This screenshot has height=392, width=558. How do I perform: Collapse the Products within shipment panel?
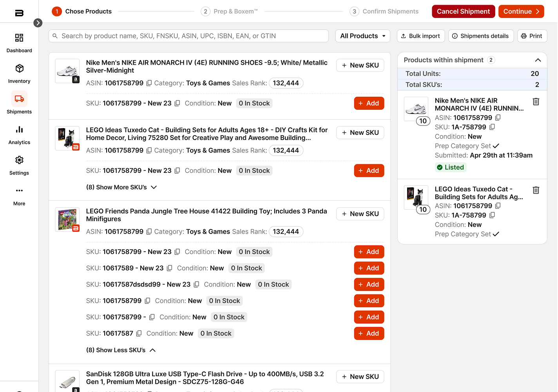point(538,60)
